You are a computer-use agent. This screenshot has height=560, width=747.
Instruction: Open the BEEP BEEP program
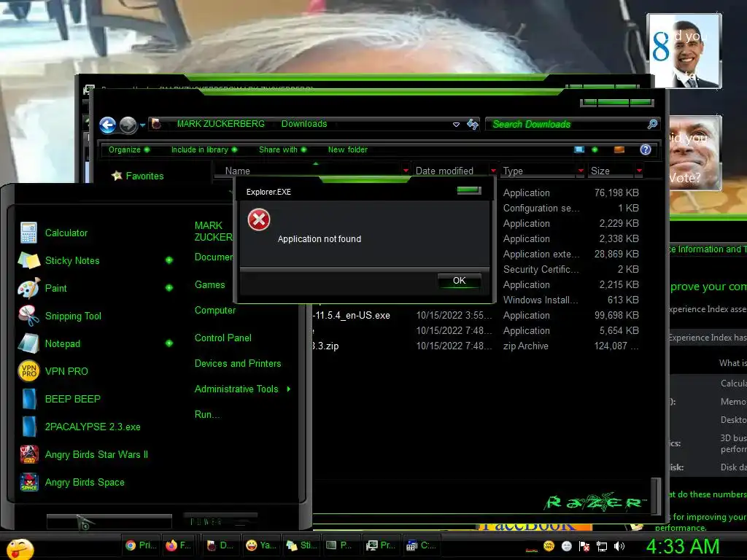[x=72, y=399]
